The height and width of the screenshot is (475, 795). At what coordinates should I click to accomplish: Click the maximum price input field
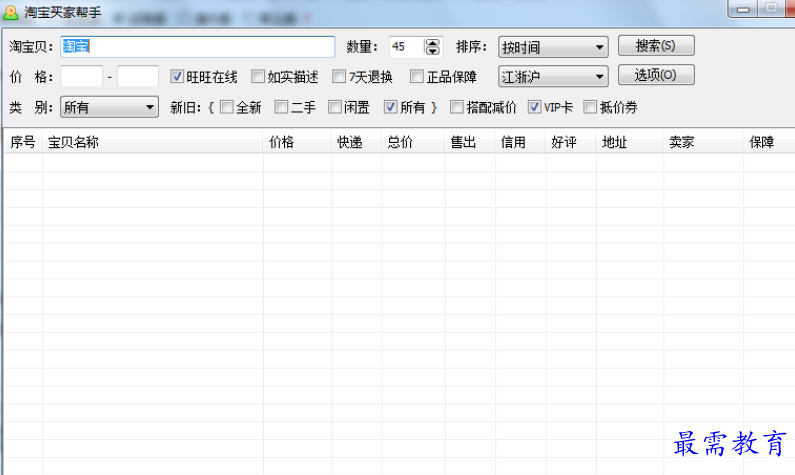pos(138,77)
